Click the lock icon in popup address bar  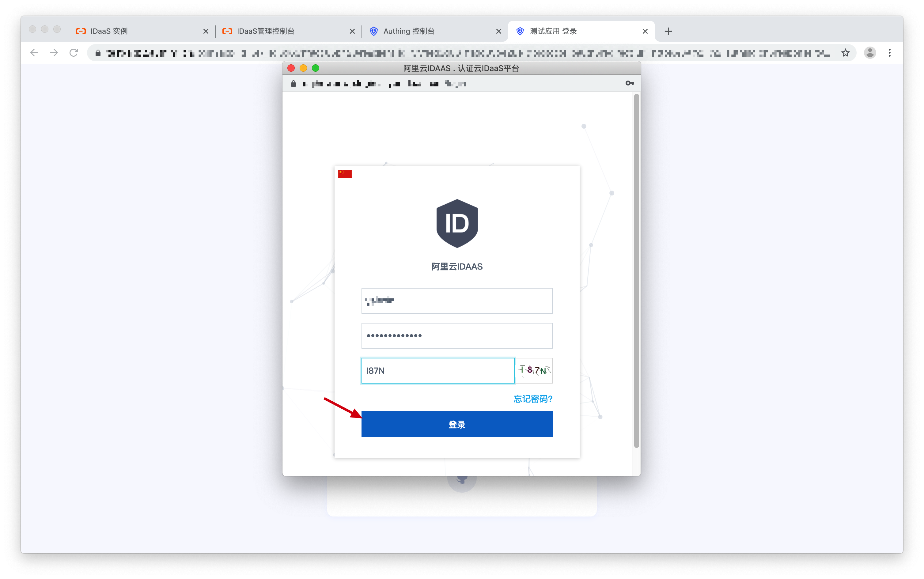293,83
